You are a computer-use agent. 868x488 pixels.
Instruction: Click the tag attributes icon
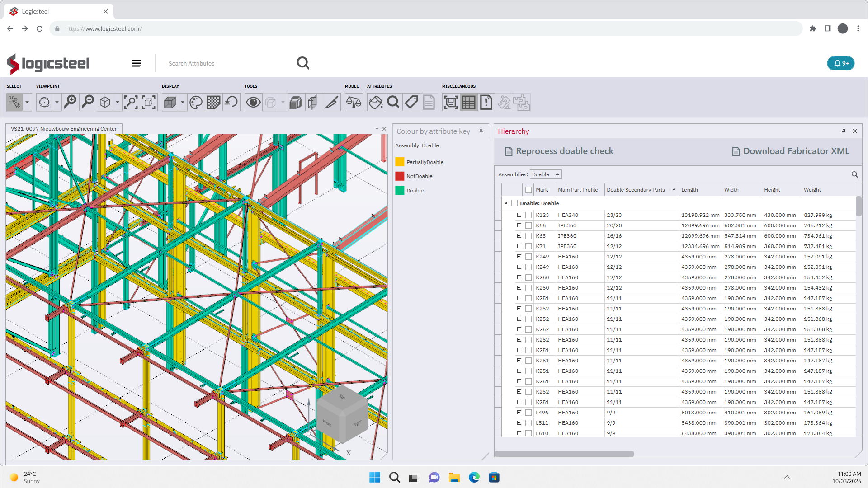[x=411, y=102]
